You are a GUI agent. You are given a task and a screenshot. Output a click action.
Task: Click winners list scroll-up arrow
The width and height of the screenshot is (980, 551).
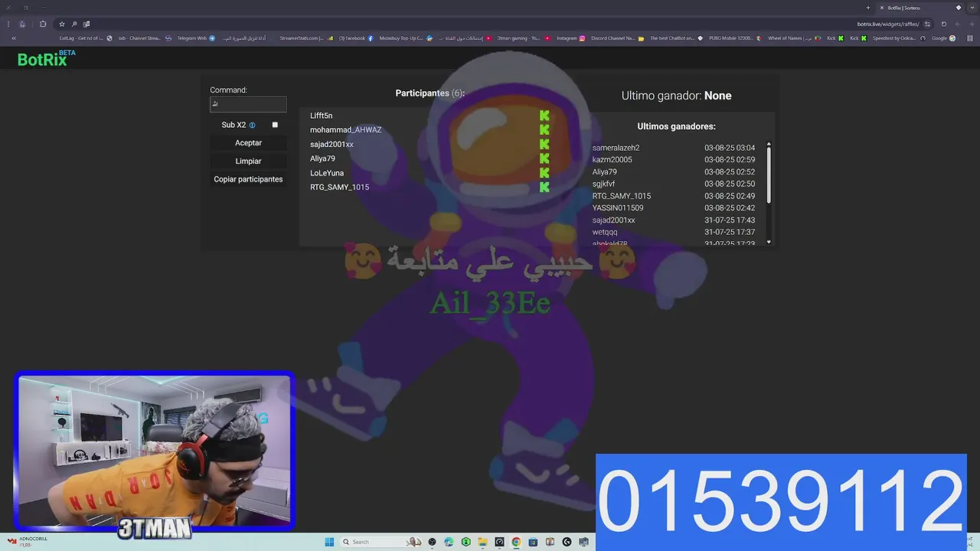tap(769, 145)
